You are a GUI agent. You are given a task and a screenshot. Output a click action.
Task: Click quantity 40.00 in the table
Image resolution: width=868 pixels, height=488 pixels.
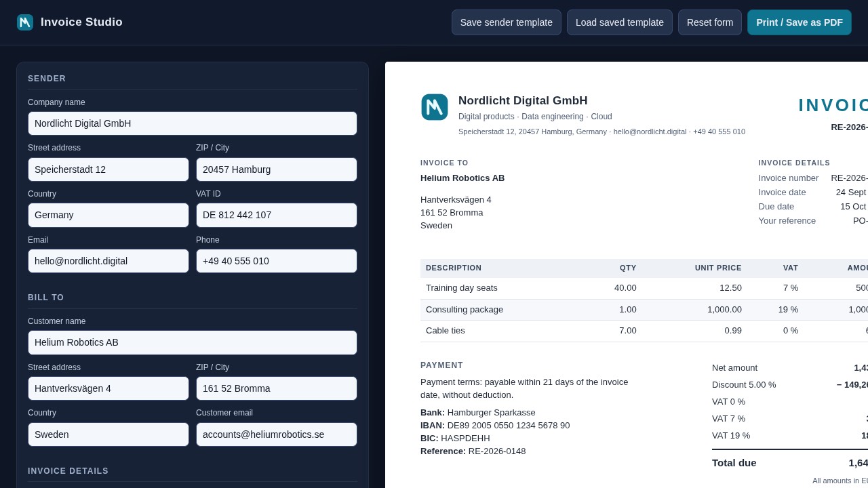[625, 288]
